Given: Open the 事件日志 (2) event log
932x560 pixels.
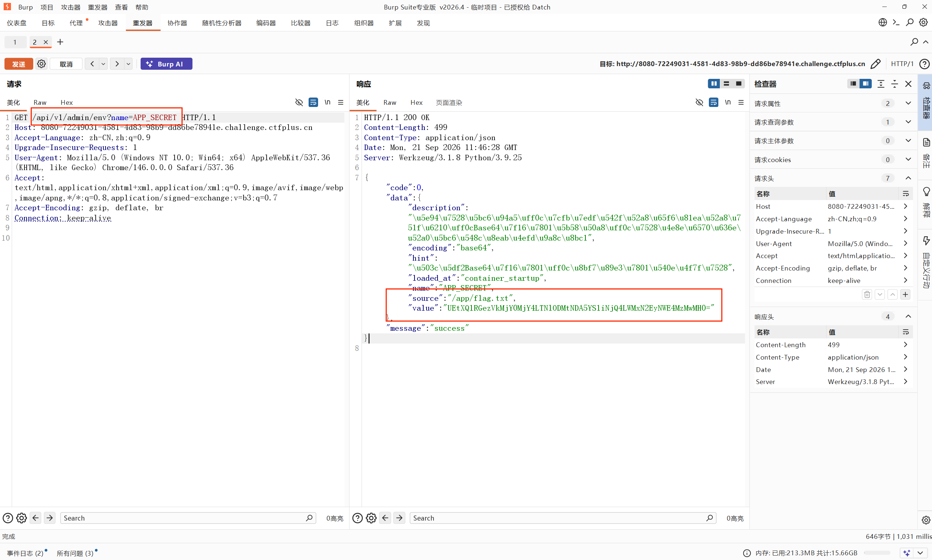Looking at the screenshot, I should (25, 553).
